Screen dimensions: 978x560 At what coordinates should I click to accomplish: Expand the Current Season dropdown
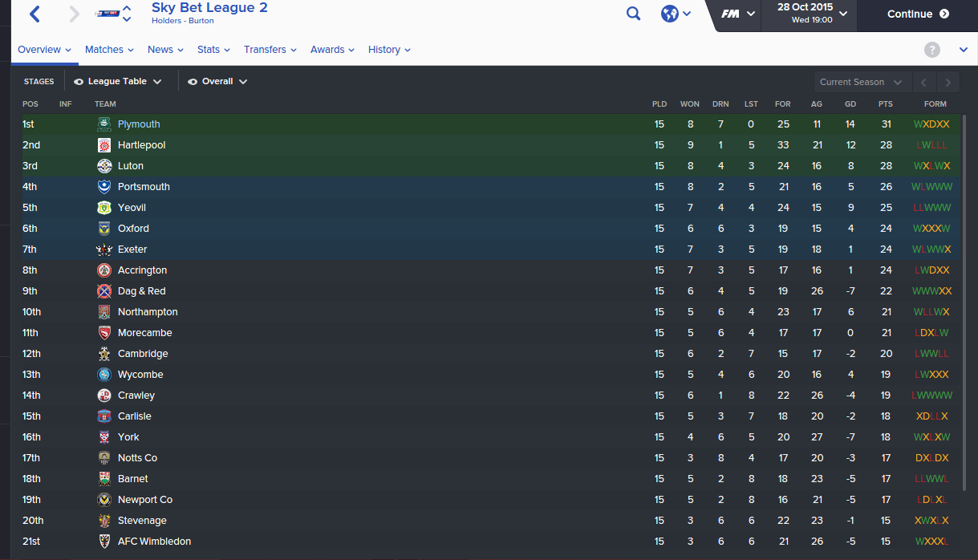pos(862,82)
